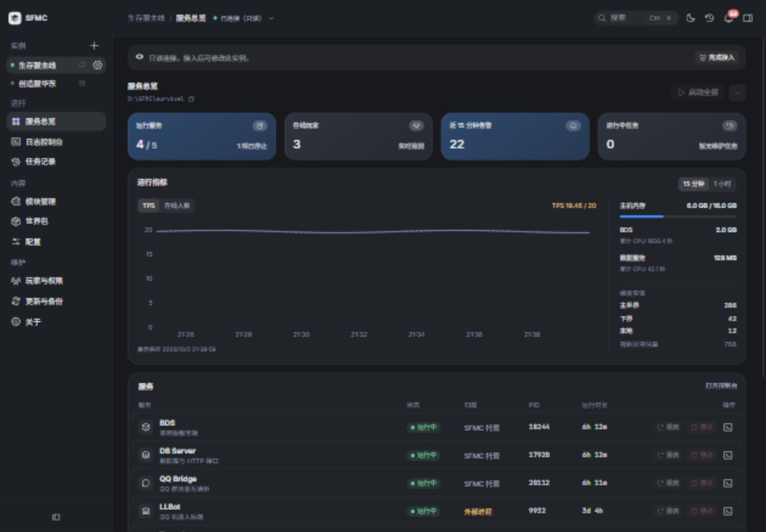Viewport: 766px width, 532px height.
Task: Toggle dark mode with the moon icon
Action: point(690,18)
